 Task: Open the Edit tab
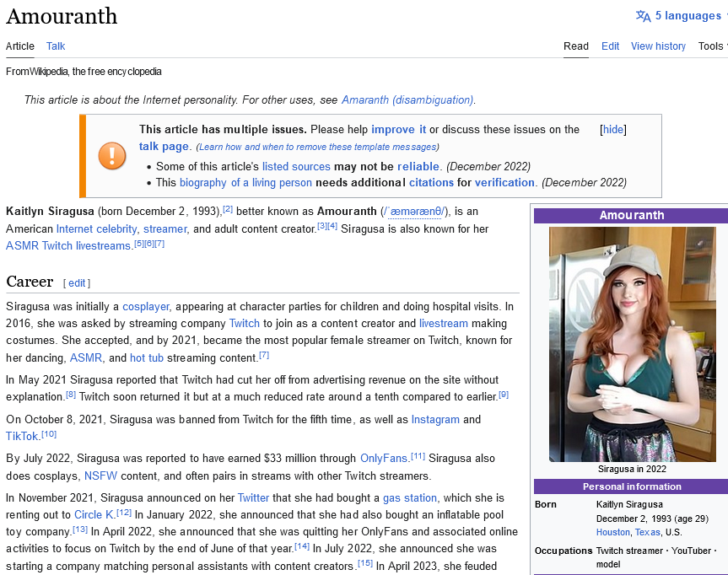pyautogui.click(x=610, y=46)
